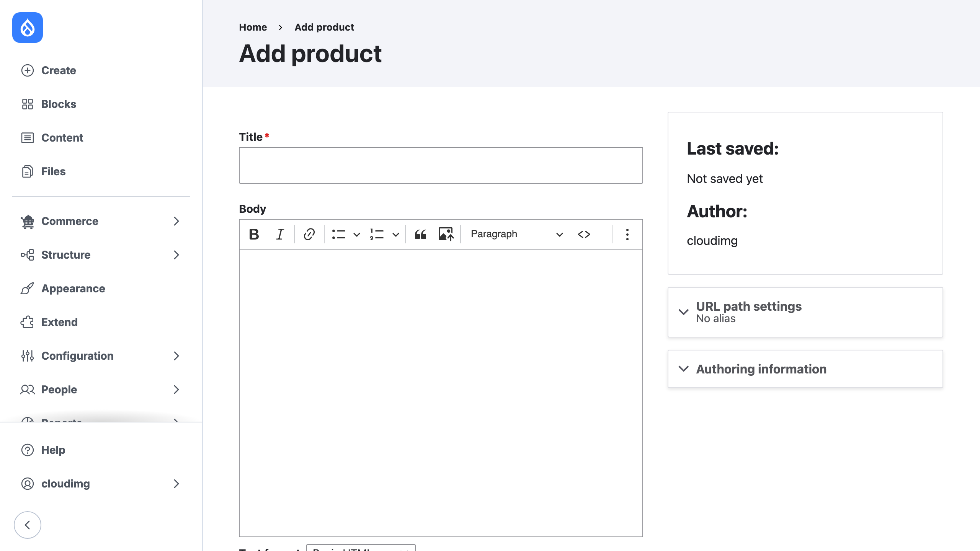Expand URL path settings
This screenshot has height=551, width=980.
pos(805,312)
